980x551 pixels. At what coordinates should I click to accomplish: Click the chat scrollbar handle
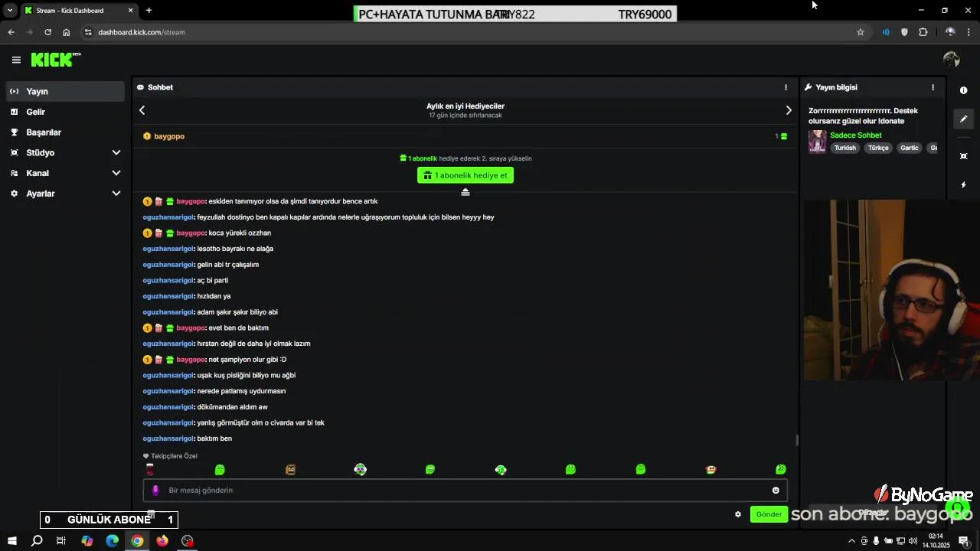(796, 440)
